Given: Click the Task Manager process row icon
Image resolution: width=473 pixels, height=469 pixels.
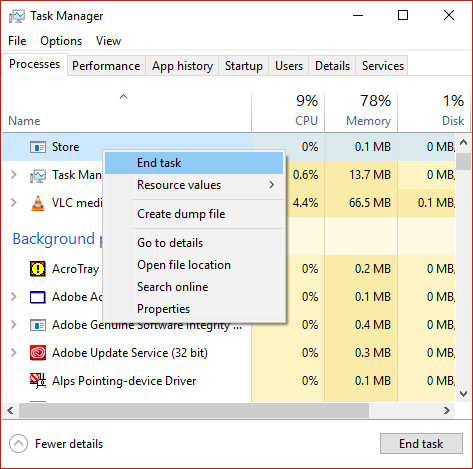Looking at the screenshot, I should (x=38, y=175).
